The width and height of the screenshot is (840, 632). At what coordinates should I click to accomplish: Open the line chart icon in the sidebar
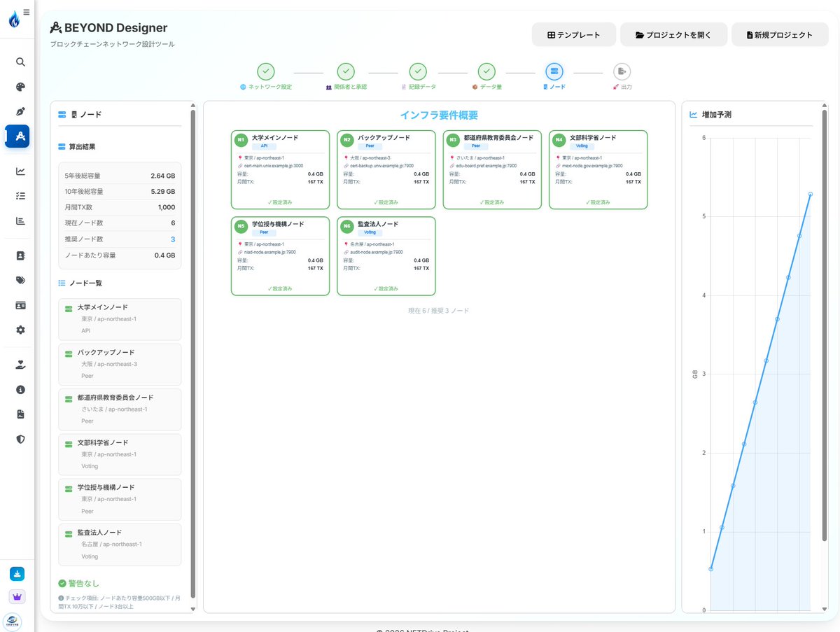[20, 171]
